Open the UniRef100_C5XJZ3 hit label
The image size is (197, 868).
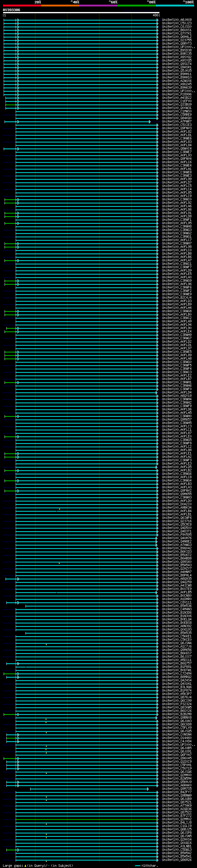(177, 23)
